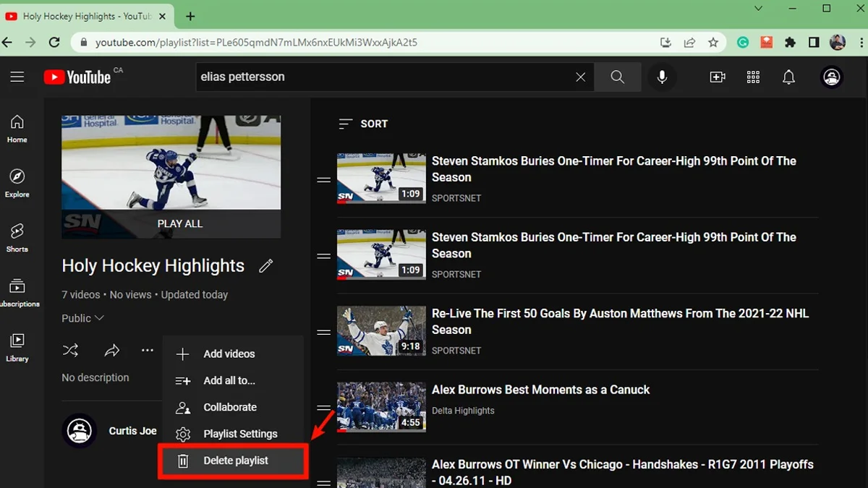
Task: Click the shuffle playlist icon
Action: click(x=70, y=351)
